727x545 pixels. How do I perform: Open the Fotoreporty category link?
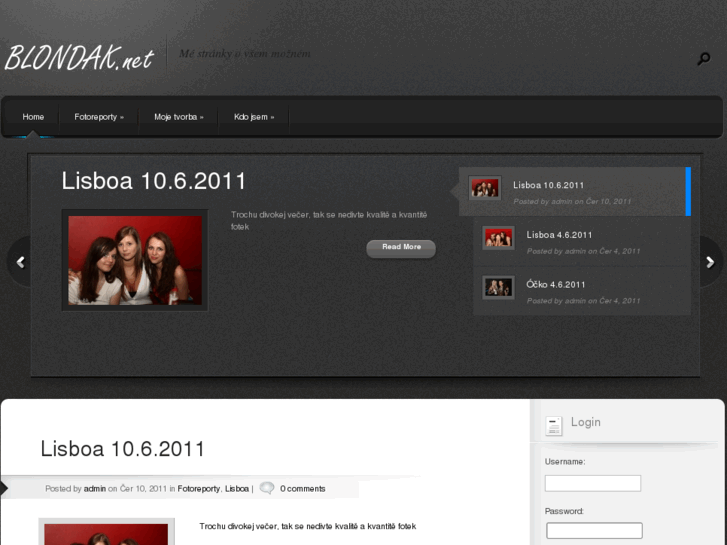click(198, 488)
